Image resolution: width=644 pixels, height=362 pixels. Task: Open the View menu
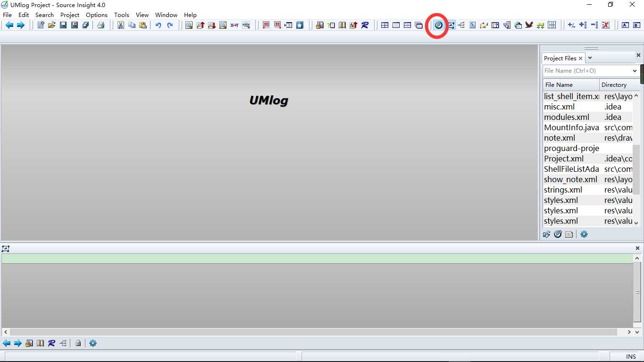[142, 15]
